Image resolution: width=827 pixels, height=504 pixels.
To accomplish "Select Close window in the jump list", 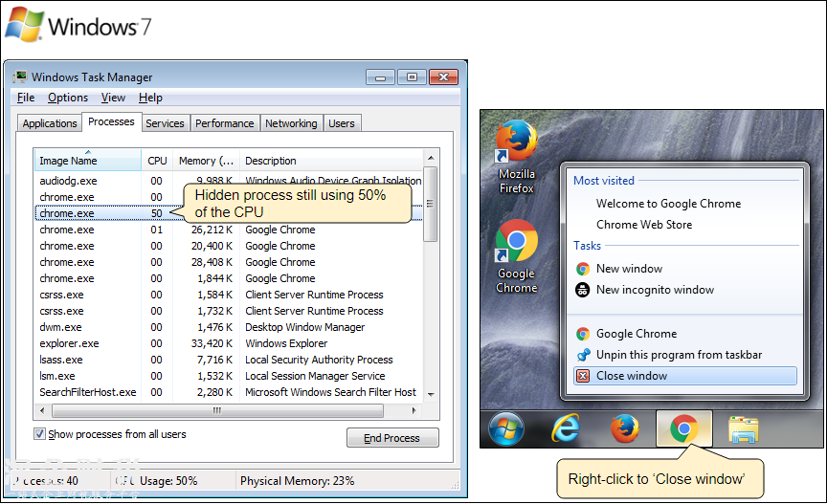I will point(685,376).
